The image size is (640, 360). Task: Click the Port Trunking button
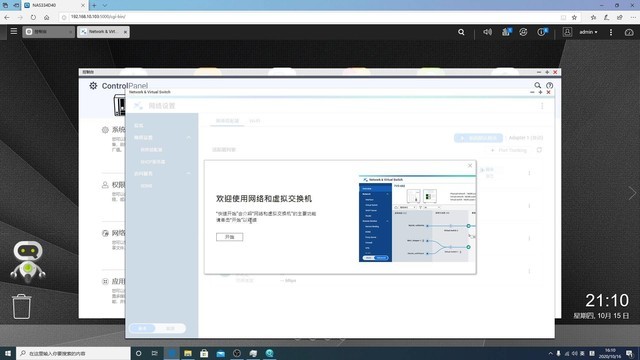coord(509,150)
